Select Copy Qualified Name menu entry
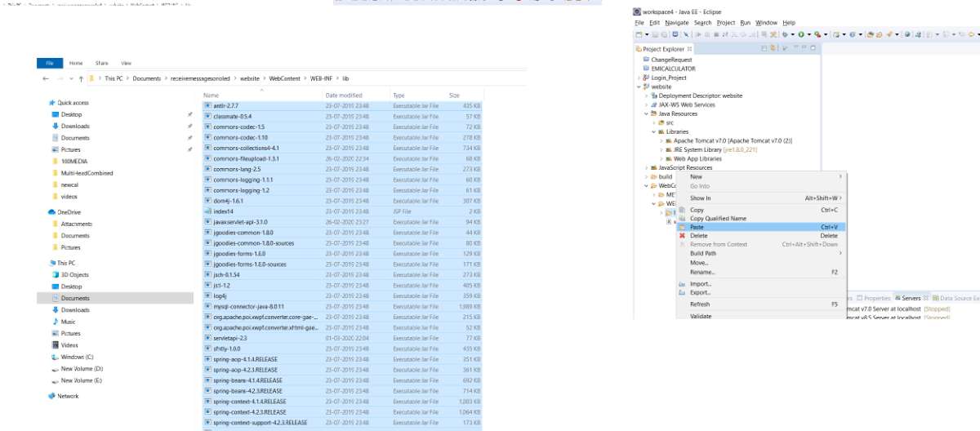This screenshot has width=980, height=431. coord(760,219)
